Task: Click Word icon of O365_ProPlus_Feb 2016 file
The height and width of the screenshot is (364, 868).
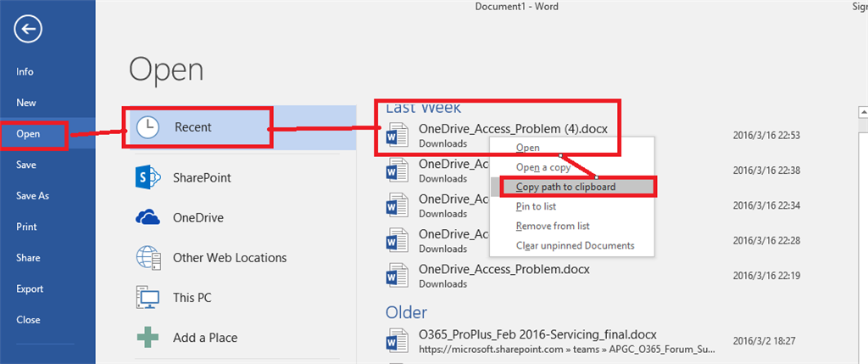Action: pyautogui.click(x=396, y=341)
